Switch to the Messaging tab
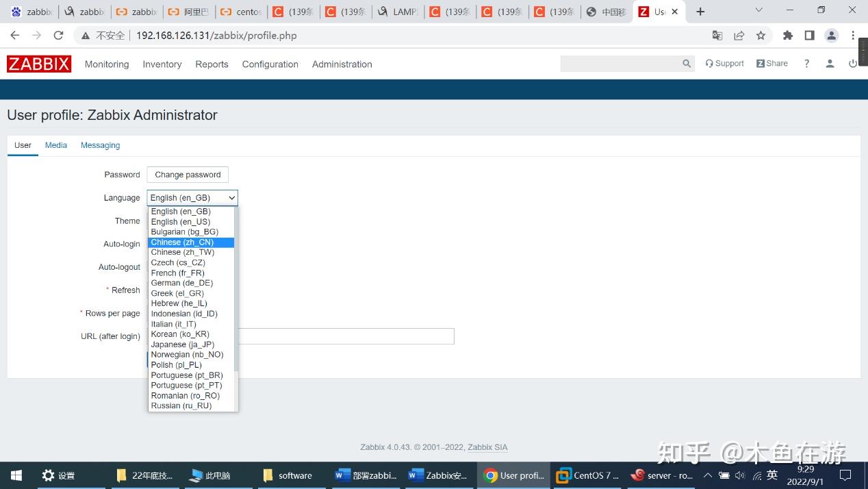 tap(100, 145)
